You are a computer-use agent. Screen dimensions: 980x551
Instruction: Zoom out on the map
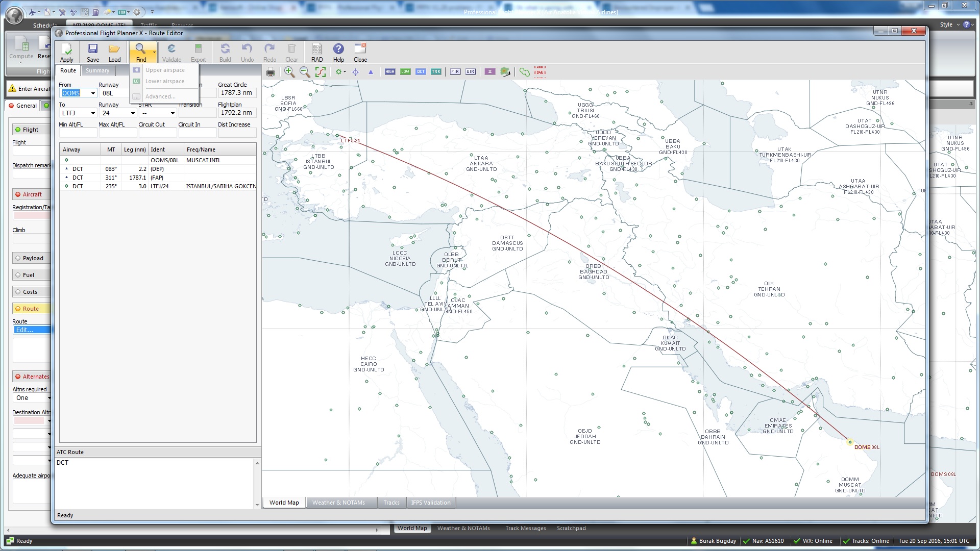coord(305,72)
